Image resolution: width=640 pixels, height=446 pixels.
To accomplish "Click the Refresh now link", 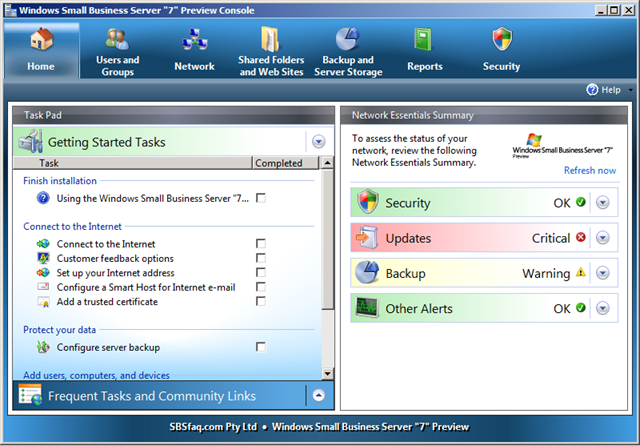I will click(589, 171).
